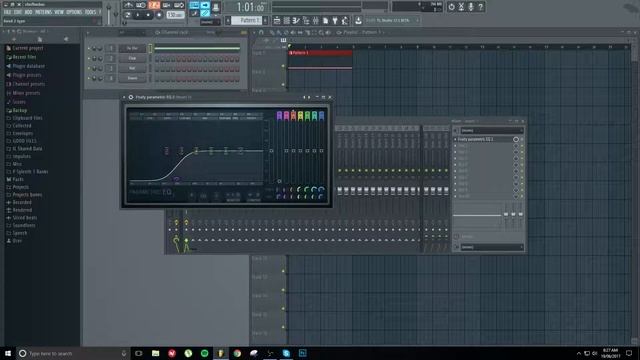Mute the Clap channel via green LED
640x360 pixels.
(x=89, y=58)
